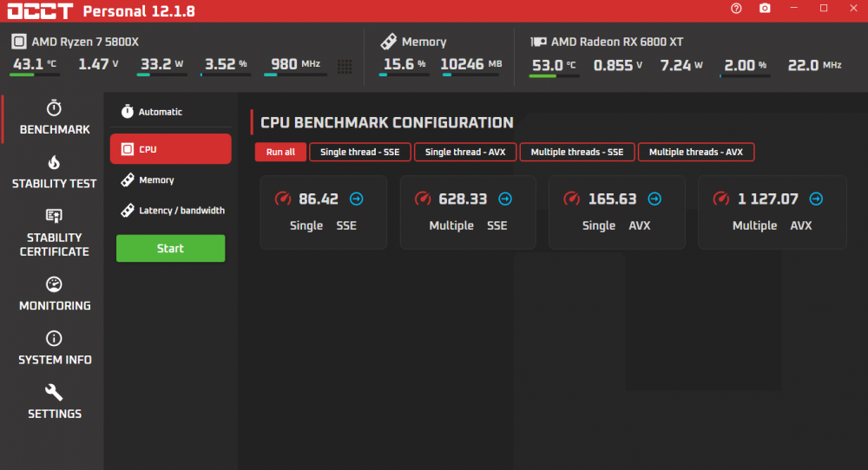Click the green Start button
This screenshot has width=868, height=470.
[170, 248]
